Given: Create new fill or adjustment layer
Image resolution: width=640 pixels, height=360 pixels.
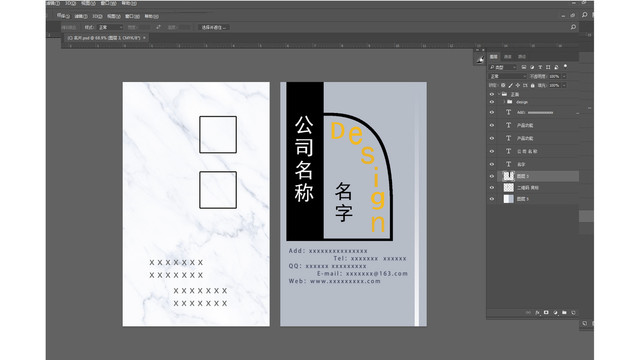Looking at the screenshot, I should 556,313.
